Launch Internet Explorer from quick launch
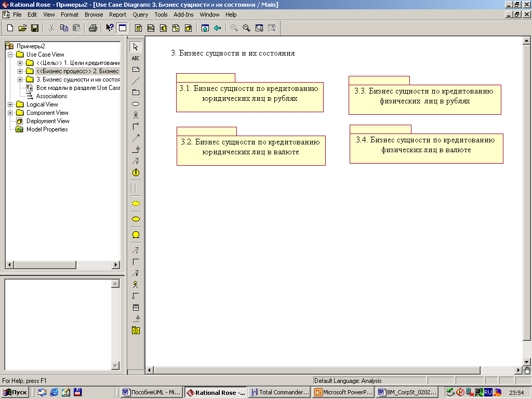The width and height of the screenshot is (532, 399). (54, 392)
